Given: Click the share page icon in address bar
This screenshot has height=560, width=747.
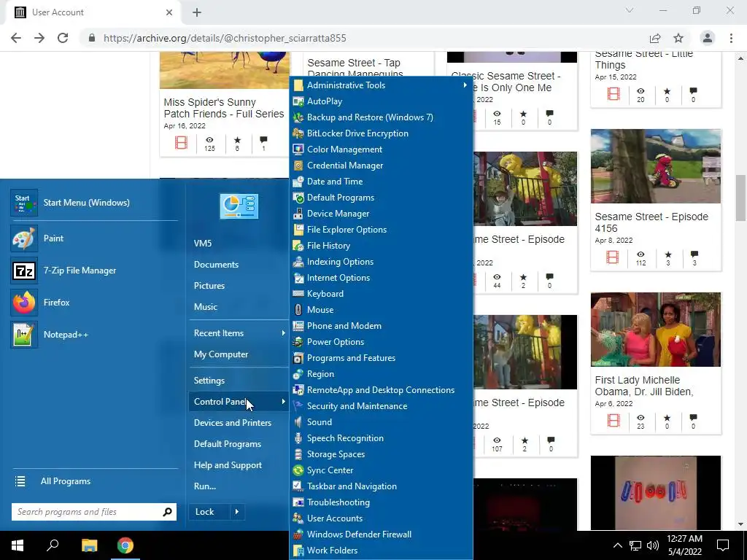Looking at the screenshot, I should (655, 38).
